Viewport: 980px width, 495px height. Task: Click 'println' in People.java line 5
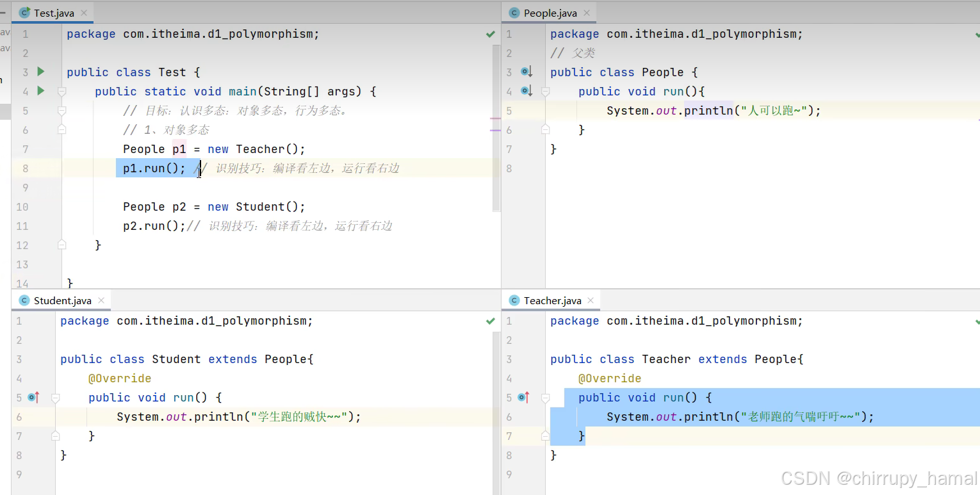pyautogui.click(x=708, y=111)
